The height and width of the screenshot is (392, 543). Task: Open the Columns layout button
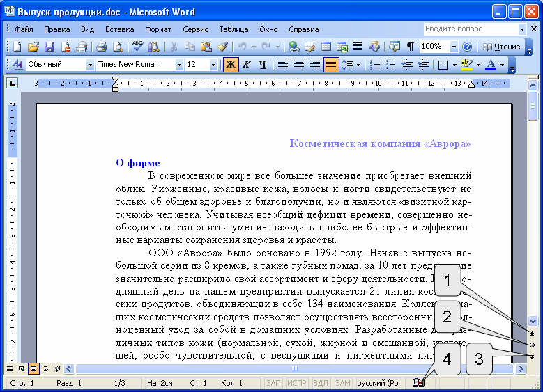point(358,47)
